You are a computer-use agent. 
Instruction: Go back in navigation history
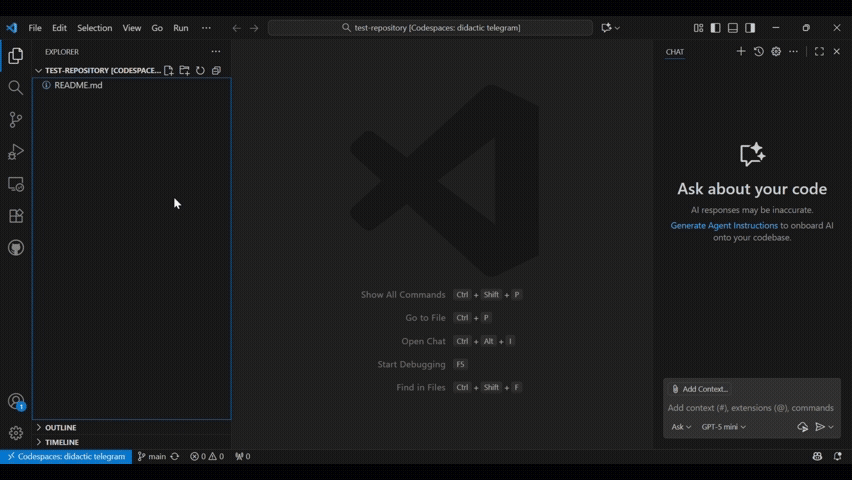click(x=236, y=28)
